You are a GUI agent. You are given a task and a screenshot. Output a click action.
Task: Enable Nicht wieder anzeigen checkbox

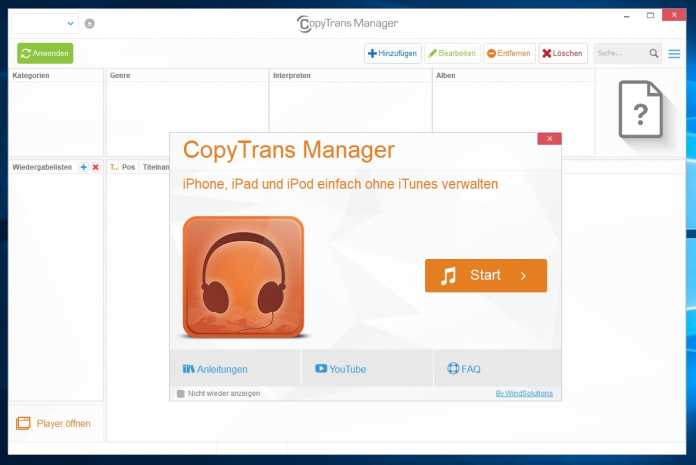coord(181,394)
